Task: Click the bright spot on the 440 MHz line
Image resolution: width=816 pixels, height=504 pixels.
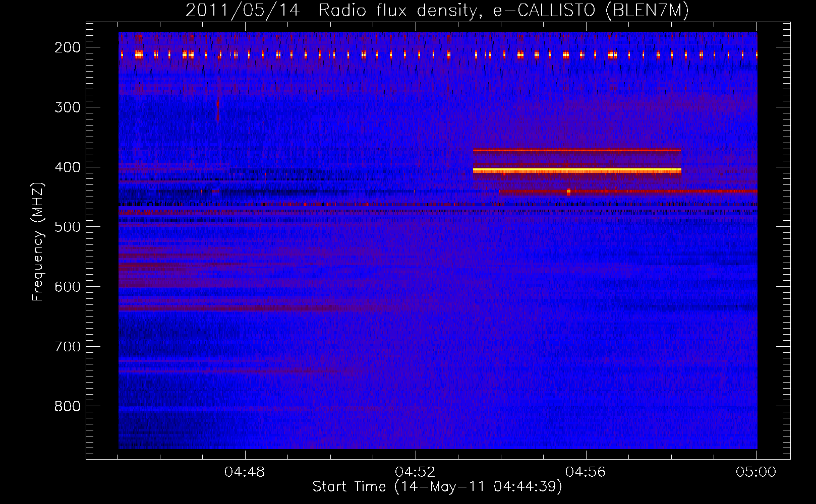Action: pos(568,192)
